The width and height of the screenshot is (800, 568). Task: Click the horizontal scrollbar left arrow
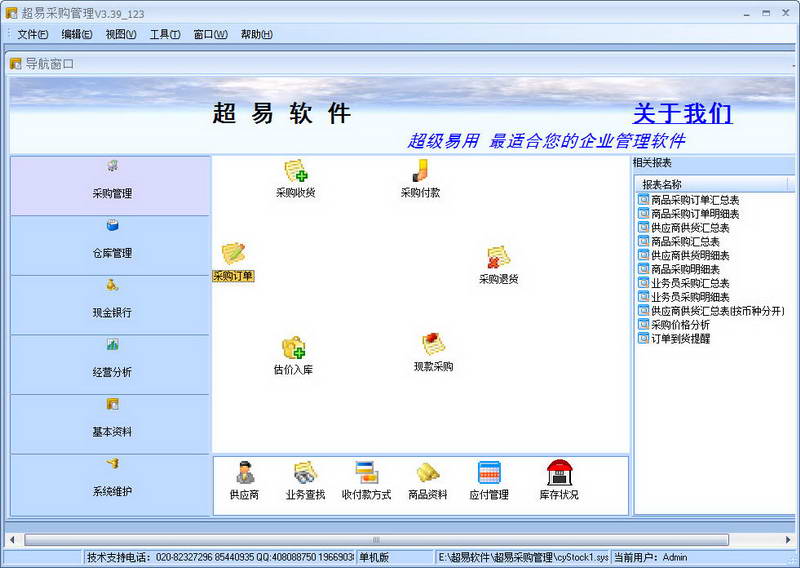(x=12, y=539)
